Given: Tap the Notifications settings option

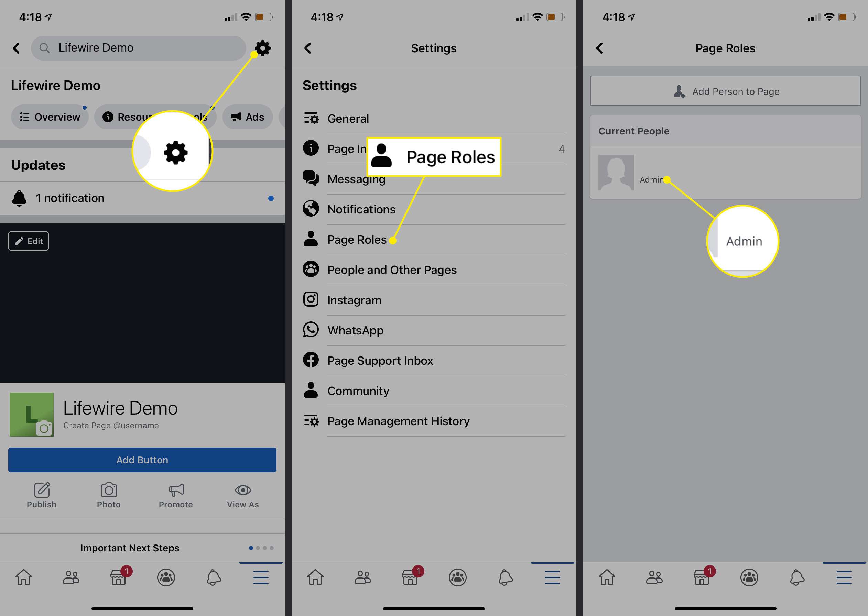Looking at the screenshot, I should pos(361,209).
